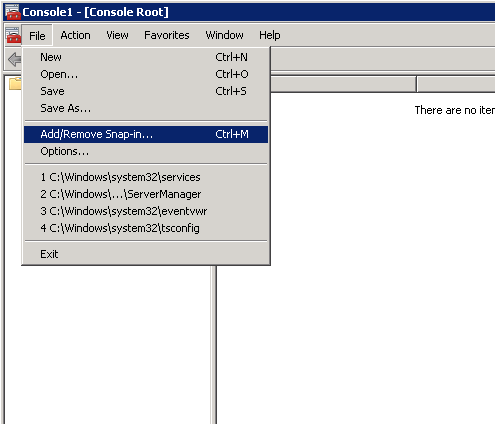Select the Console Root folder icon
This screenshot has width=495, height=424.
15,83
